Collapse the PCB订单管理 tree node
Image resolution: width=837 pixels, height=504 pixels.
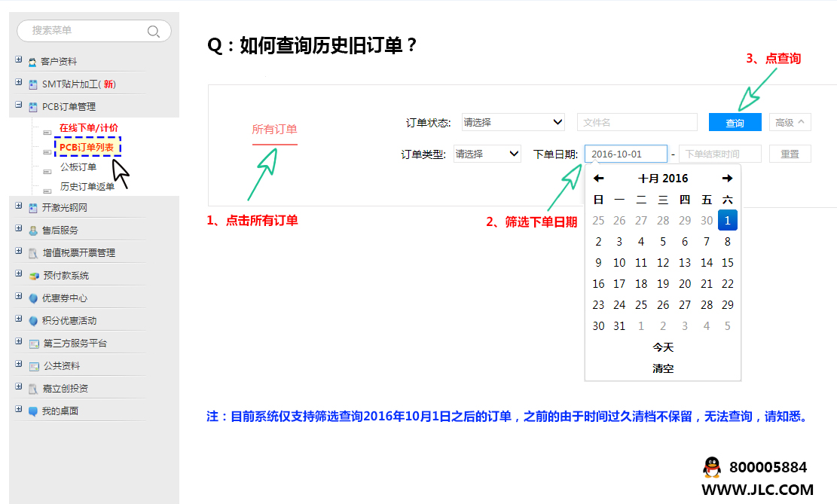19,105
